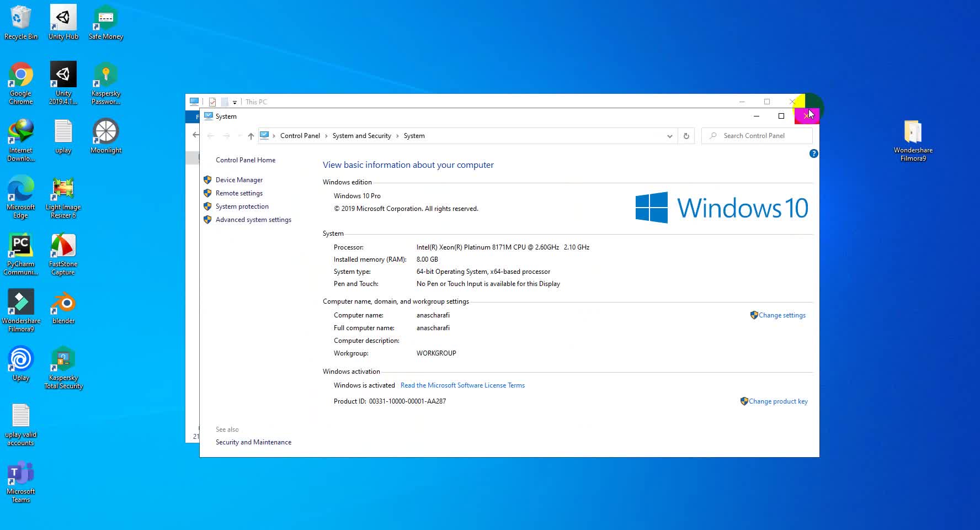Maximize the System window
Viewport: 980px width, 530px height.
pos(781,116)
